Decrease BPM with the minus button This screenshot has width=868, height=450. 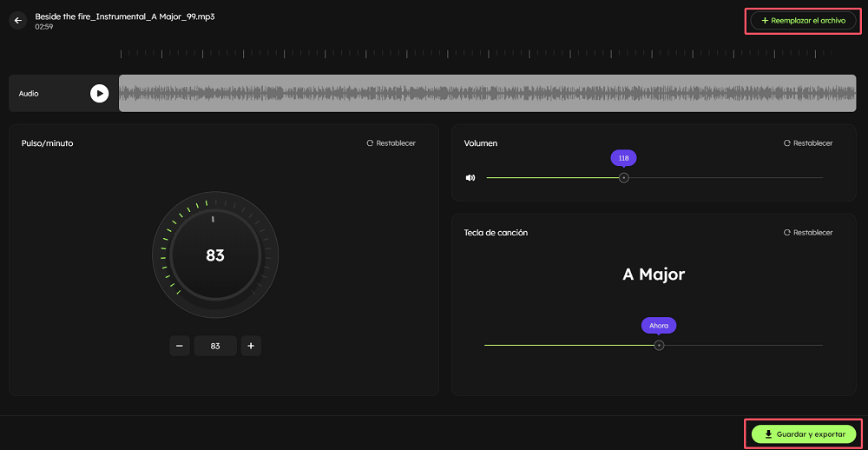click(x=180, y=346)
